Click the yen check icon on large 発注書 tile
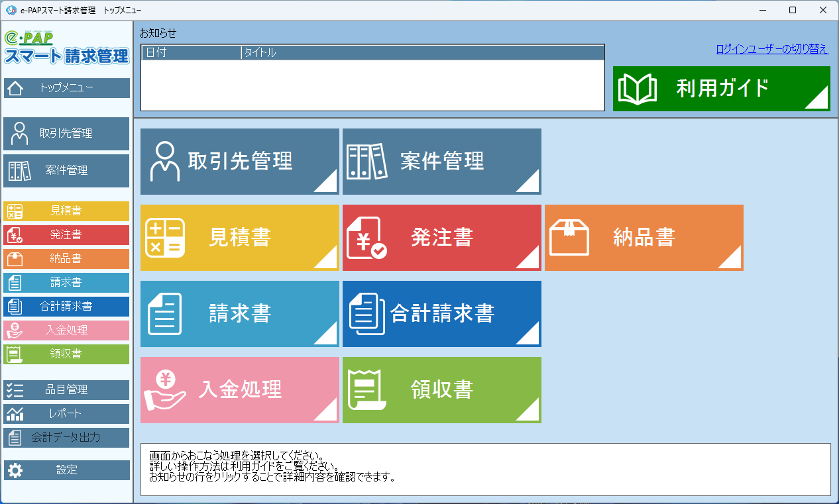The width and height of the screenshot is (839, 504). click(x=367, y=238)
